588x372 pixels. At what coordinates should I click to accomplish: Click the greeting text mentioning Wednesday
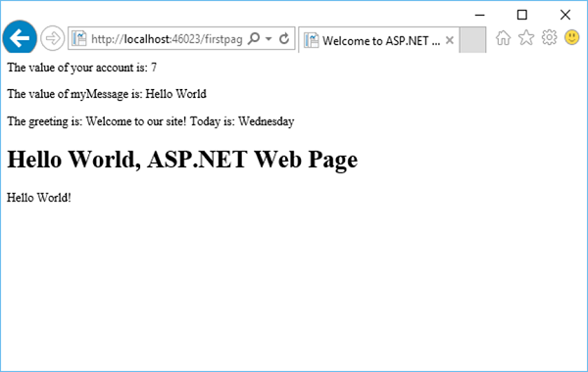pos(150,121)
